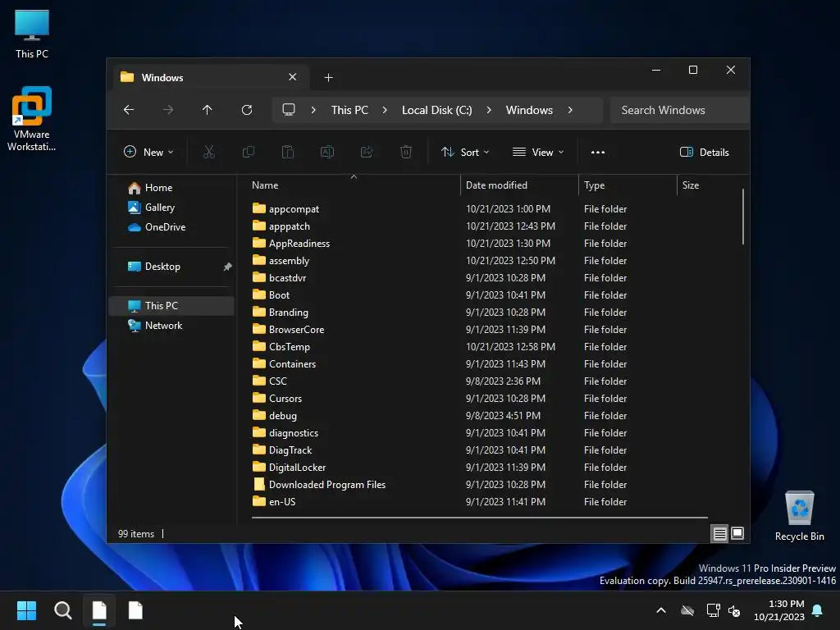Expand chevron before This PC breadcrumb
This screenshot has width=840, height=630.
313,110
